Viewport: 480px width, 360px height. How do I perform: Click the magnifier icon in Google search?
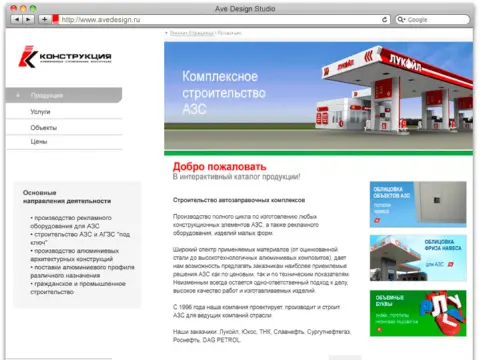point(401,20)
